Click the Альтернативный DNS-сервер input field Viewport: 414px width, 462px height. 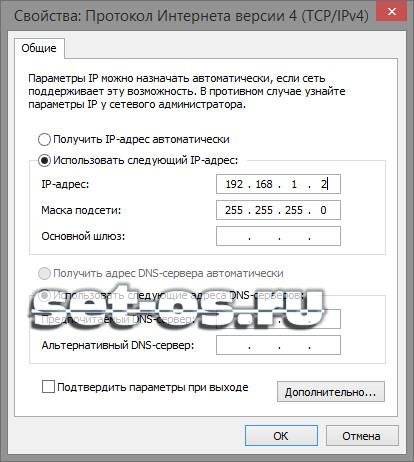pyautogui.click(x=278, y=345)
